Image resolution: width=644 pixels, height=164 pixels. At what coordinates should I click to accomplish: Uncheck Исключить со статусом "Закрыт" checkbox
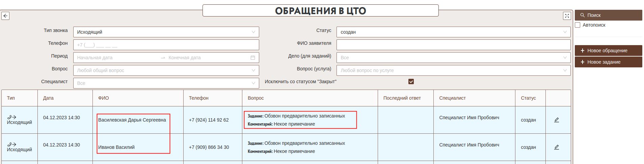click(x=411, y=81)
